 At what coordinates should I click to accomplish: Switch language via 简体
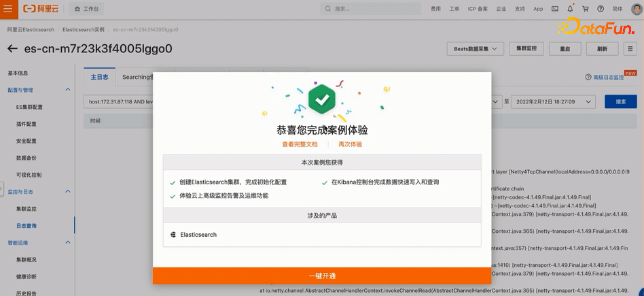(x=618, y=9)
